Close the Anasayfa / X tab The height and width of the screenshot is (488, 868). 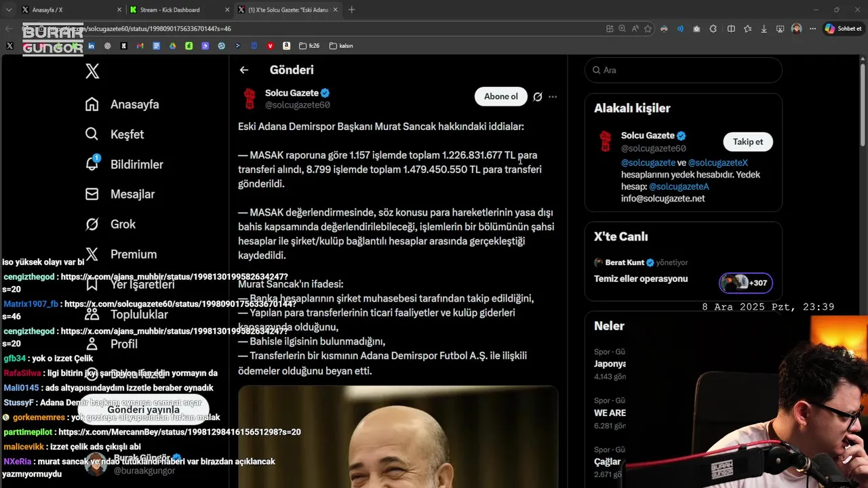pos(119,9)
